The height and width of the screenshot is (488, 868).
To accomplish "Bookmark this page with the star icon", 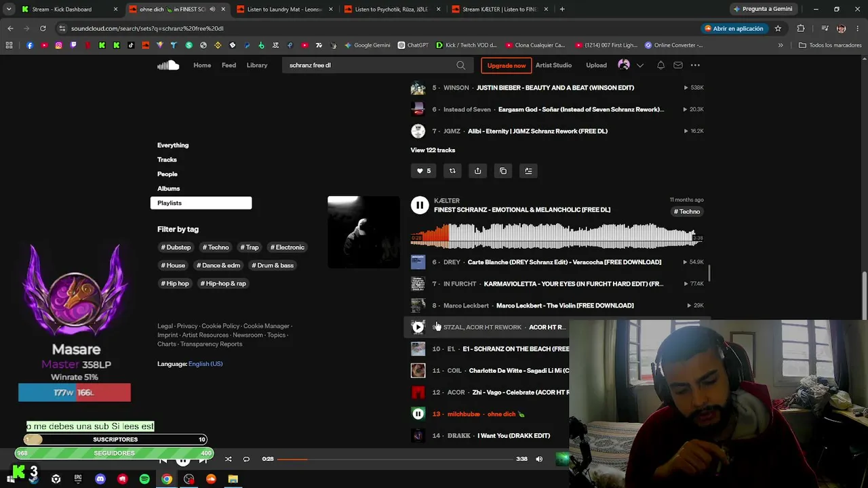I will pos(778,28).
